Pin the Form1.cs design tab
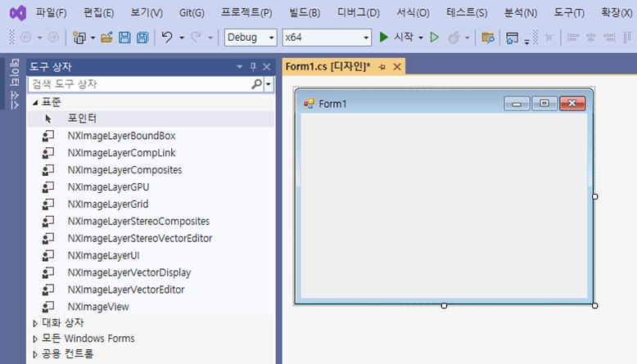 [x=382, y=67]
